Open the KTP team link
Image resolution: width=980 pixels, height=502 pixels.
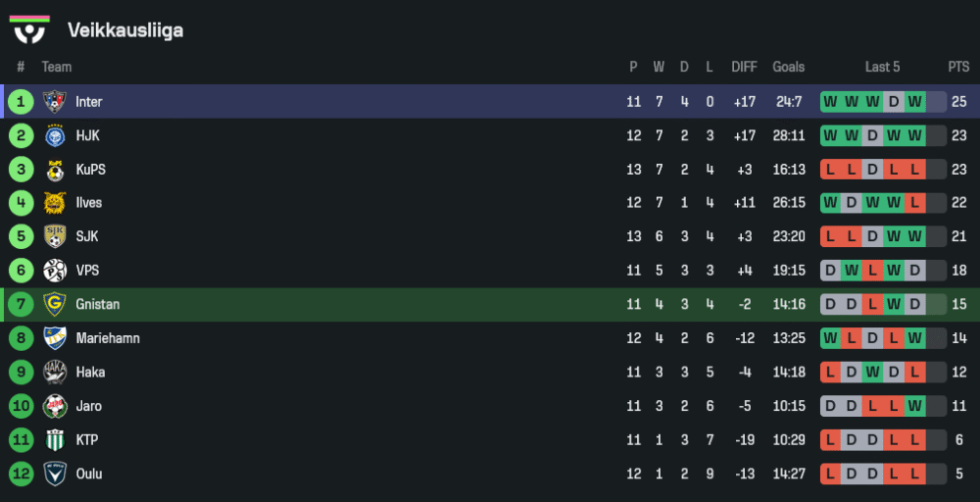point(86,440)
